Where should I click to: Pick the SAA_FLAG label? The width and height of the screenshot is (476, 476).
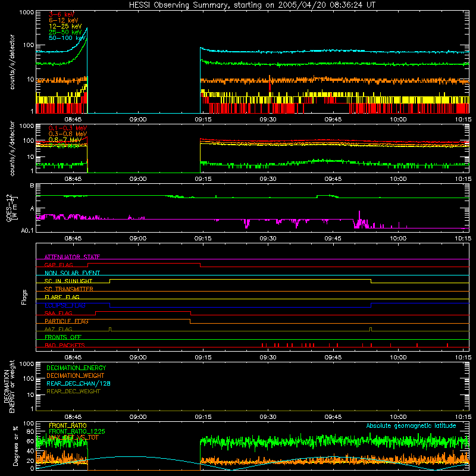pos(58,313)
